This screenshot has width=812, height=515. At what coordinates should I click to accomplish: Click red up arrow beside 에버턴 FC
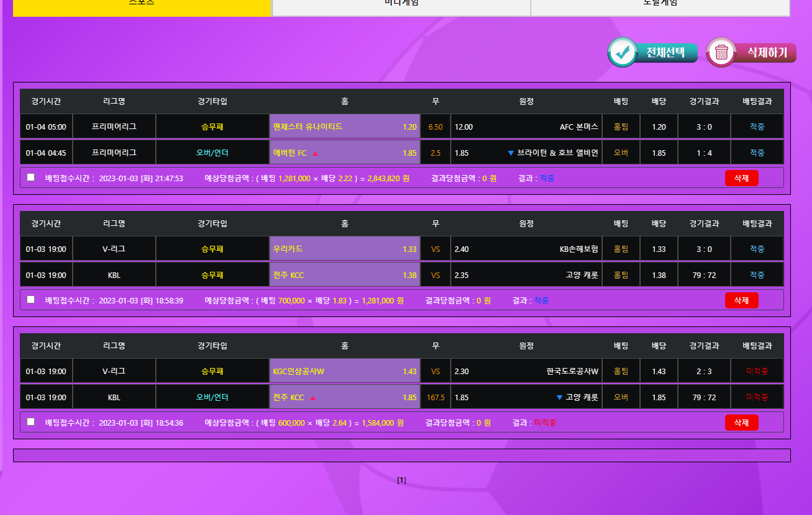[x=315, y=153]
